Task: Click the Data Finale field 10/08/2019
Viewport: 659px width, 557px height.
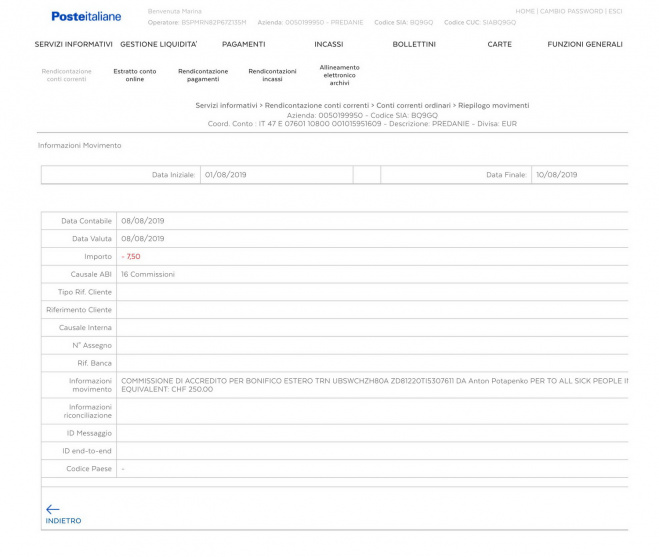Action: [580, 174]
